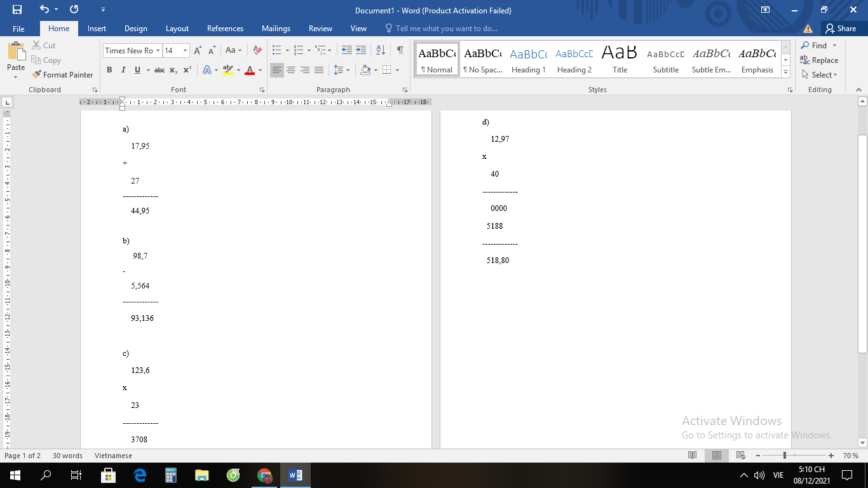Click the Save icon in title bar

pyautogui.click(x=17, y=10)
